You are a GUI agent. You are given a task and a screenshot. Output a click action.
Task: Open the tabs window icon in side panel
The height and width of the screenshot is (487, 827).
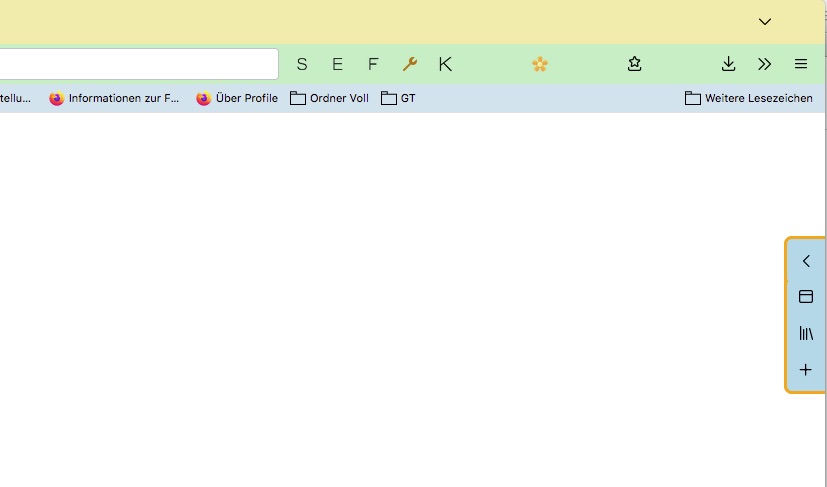pyautogui.click(x=806, y=297)
